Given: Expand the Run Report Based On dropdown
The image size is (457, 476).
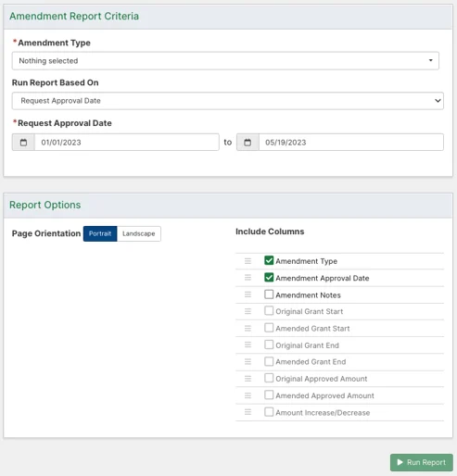Looking at the screenshot, I should click(x=228, y=101).
